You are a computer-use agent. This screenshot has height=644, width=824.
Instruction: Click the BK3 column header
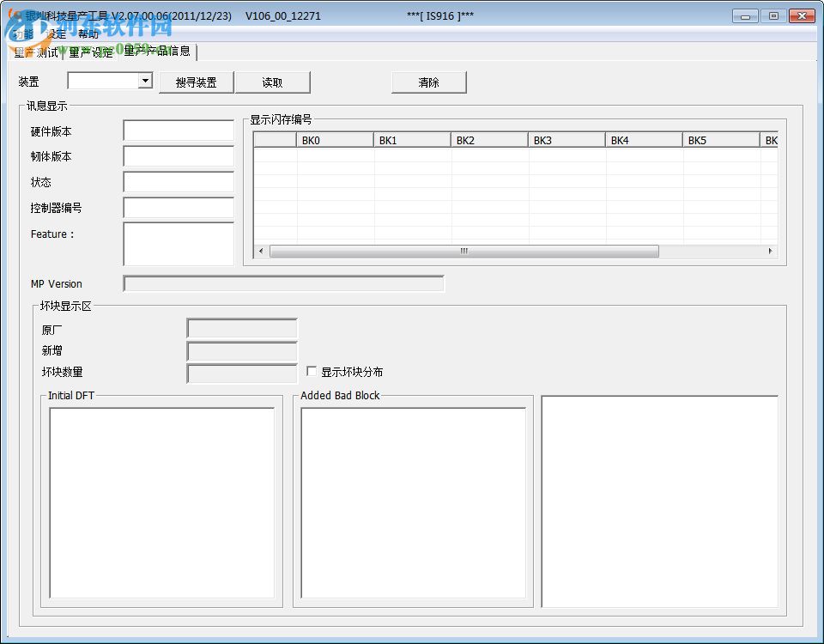coord(567,140)
